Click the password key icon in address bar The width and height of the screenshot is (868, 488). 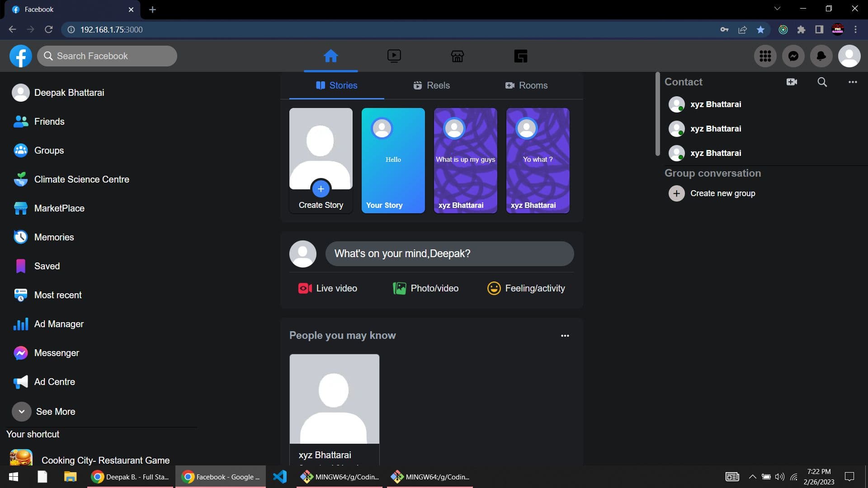[x=724, y=29]
